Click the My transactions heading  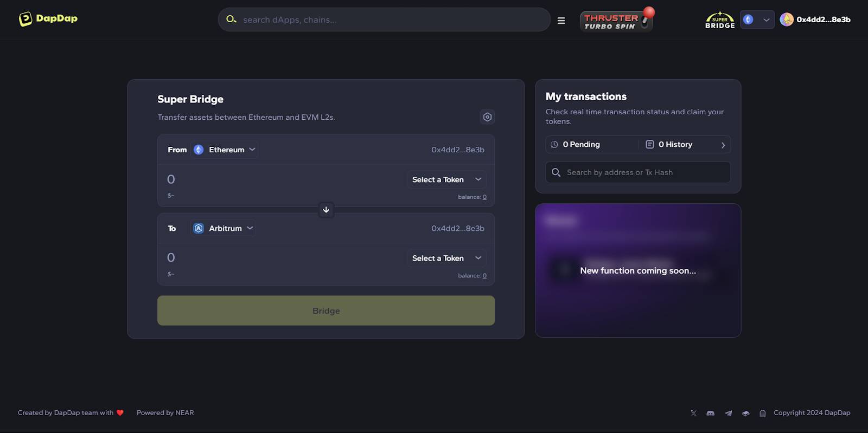(586, 96)
